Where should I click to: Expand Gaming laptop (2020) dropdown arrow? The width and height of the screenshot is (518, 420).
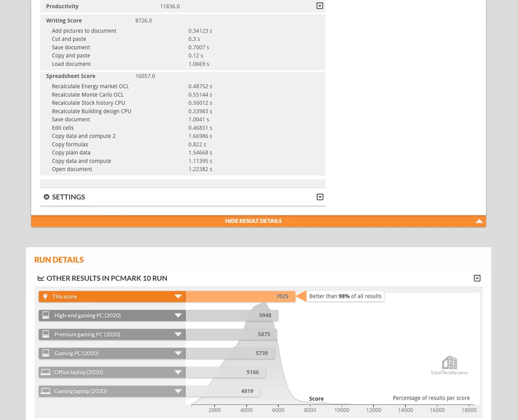(x=178, y=392)
